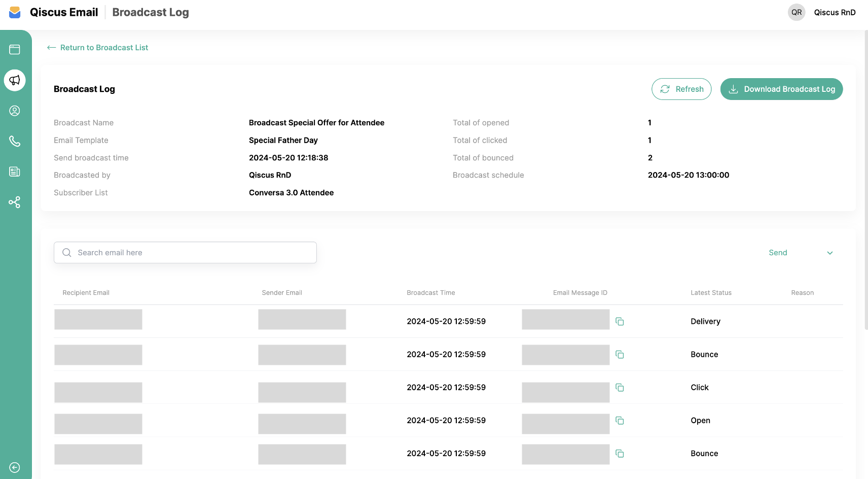
Task: Click the chevron beside Send filter
Action: point(830,253)
